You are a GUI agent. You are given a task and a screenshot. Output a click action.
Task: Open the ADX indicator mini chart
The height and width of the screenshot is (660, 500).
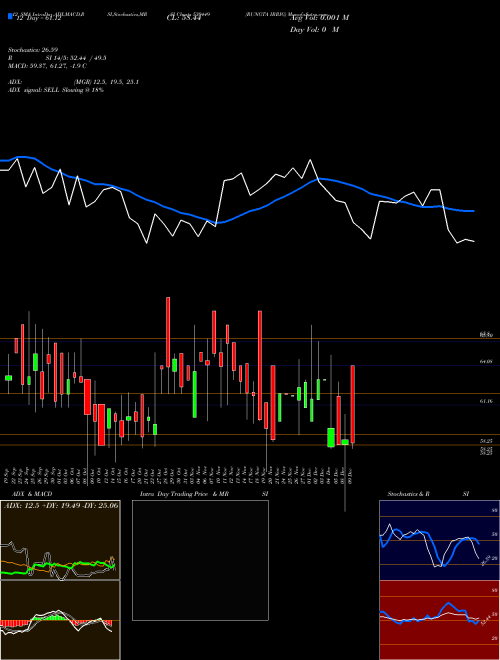tap(60, 540)
